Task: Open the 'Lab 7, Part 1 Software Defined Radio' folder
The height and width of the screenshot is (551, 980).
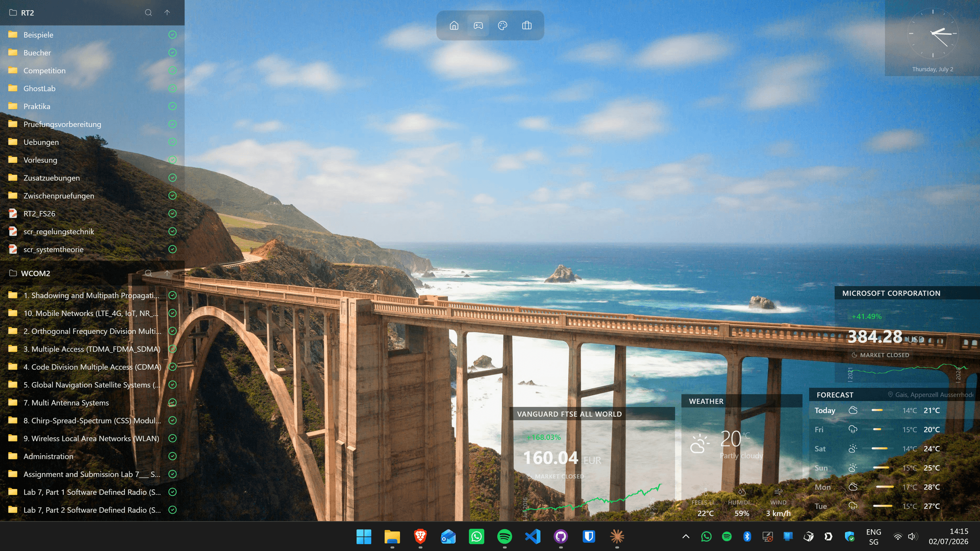Action: point(92,492)
